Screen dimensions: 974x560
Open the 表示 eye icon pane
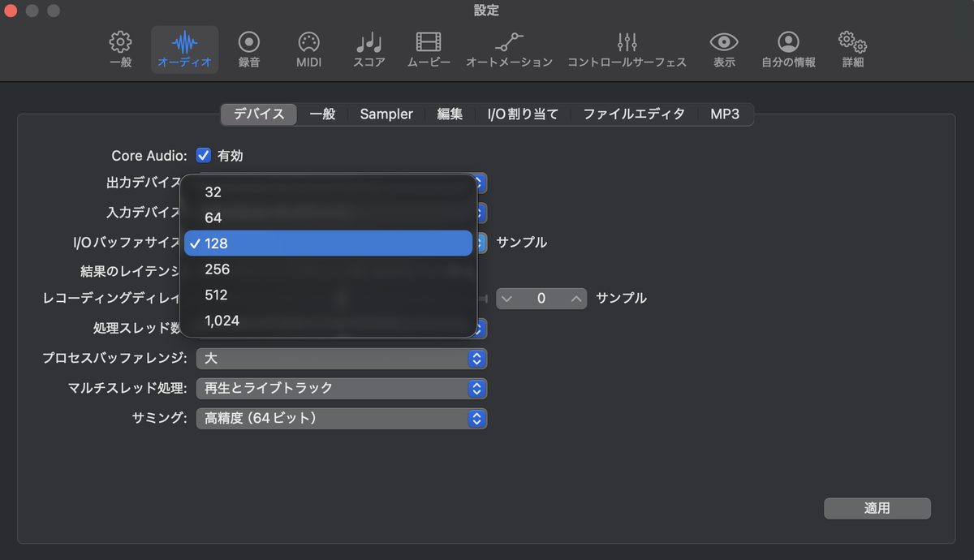724,50
